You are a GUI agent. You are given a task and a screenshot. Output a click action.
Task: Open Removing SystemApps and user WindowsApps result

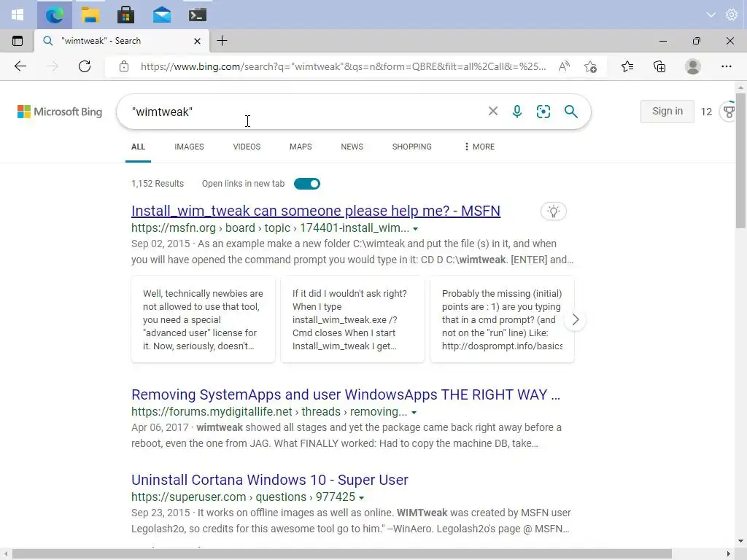coord(346,394)
